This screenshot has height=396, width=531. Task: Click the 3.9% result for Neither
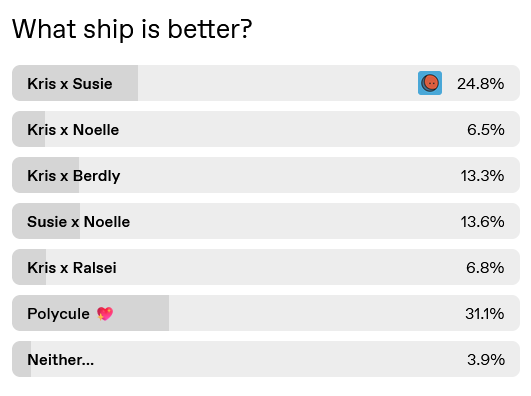coord(486,360)
